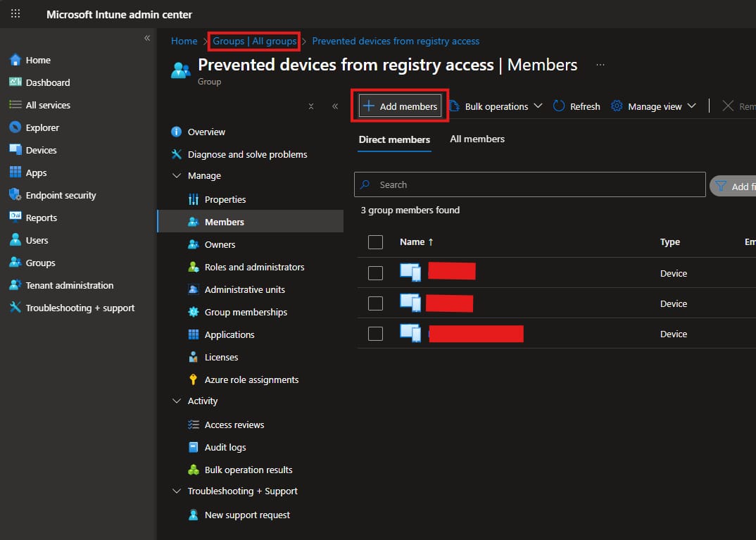Open the Applications grid icon

tap(194, 334)
